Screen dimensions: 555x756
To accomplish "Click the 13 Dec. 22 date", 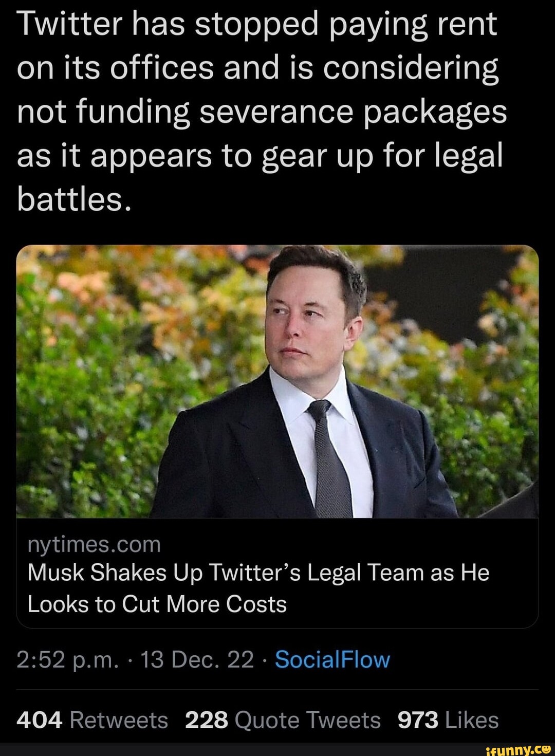I will (x=197, y=659).
